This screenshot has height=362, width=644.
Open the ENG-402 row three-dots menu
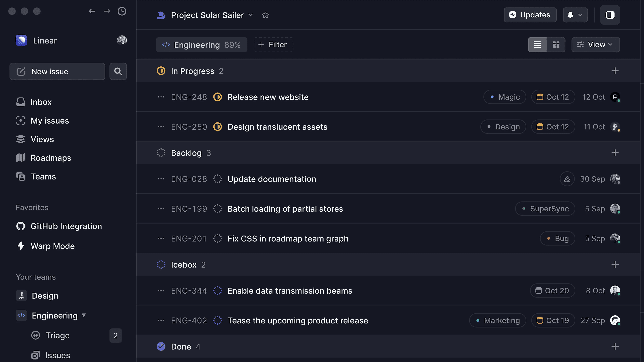161,321
